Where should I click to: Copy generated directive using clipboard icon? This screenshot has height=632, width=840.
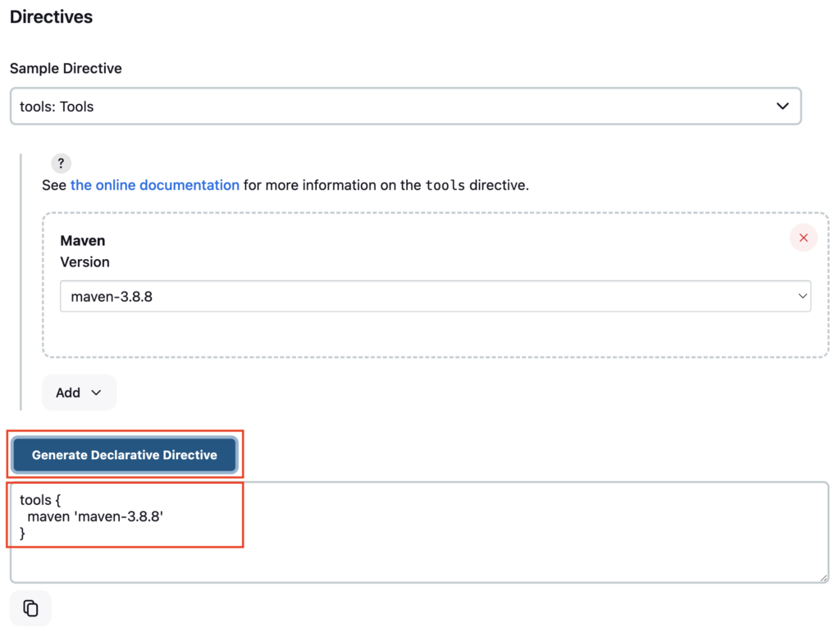pyautogui.click(x=30, y=608)
